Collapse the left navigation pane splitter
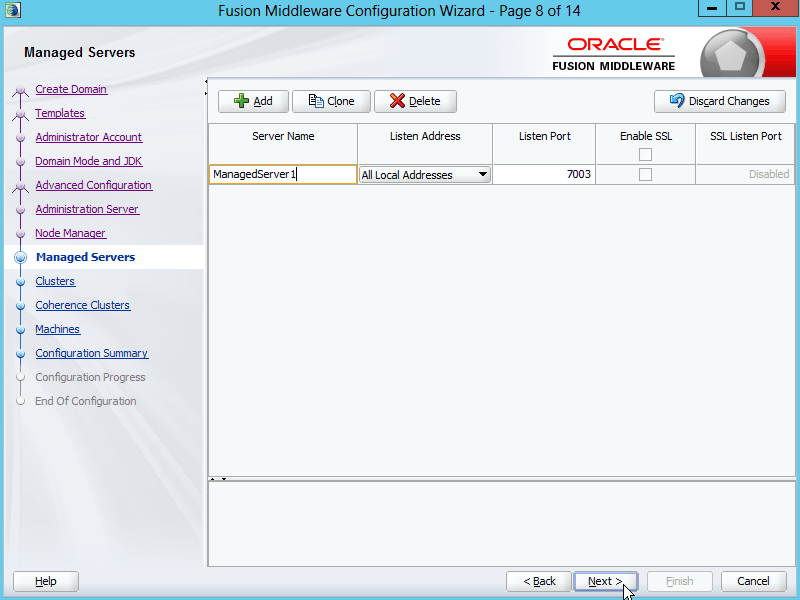800x600 pixels. click(206, 81)
